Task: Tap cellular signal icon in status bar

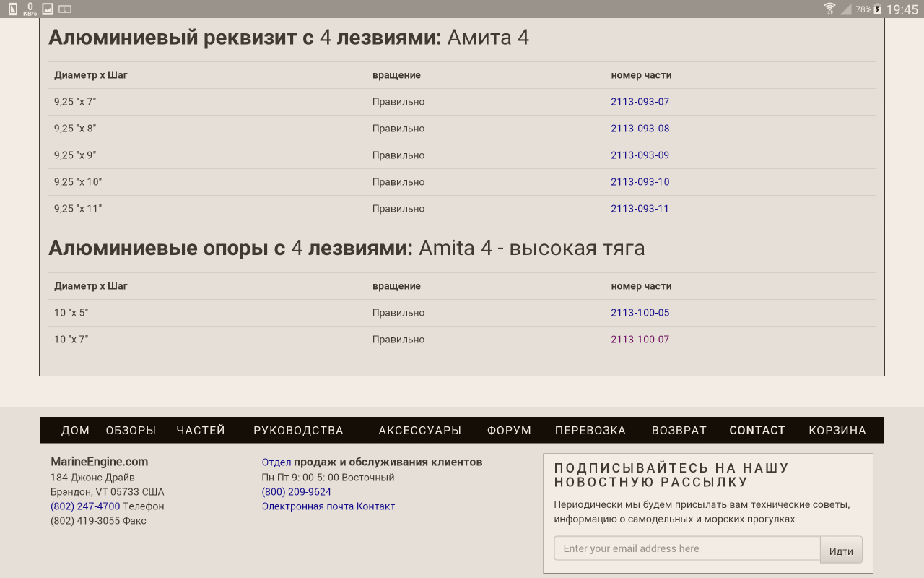Action: (846, 9)
